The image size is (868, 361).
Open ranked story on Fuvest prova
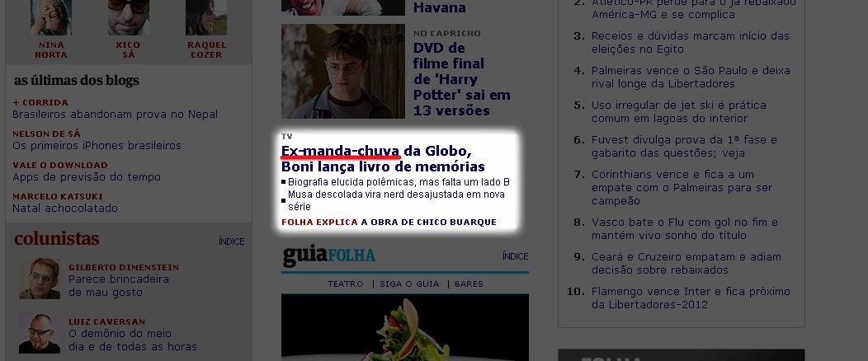click(684, 147)
